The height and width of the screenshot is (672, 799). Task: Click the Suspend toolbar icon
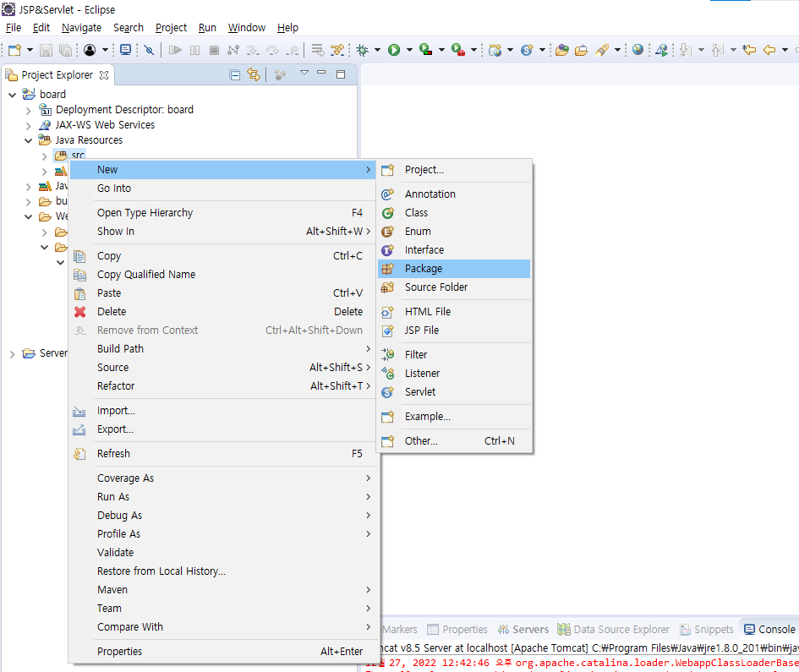click(x=194, y=50)
